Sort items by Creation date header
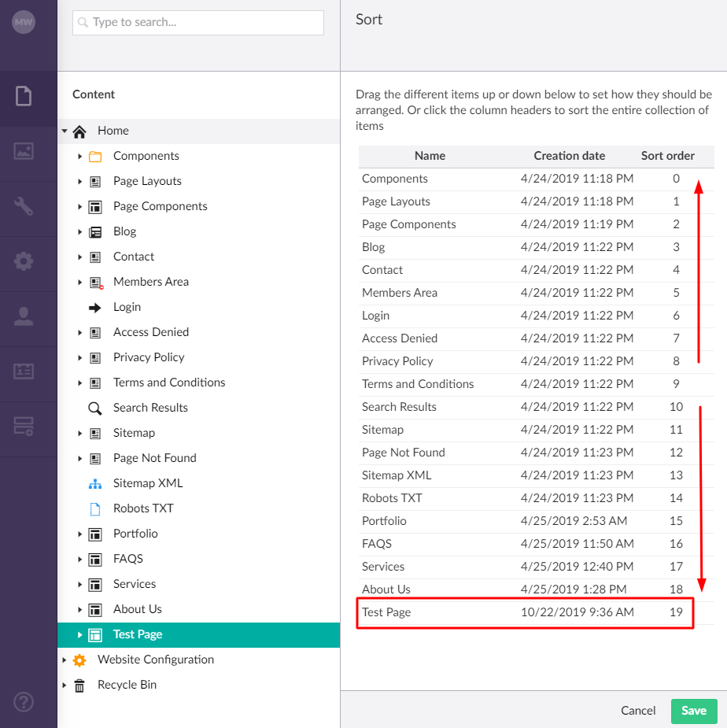This screenshot has width=727, height=728. click(569, 156)
